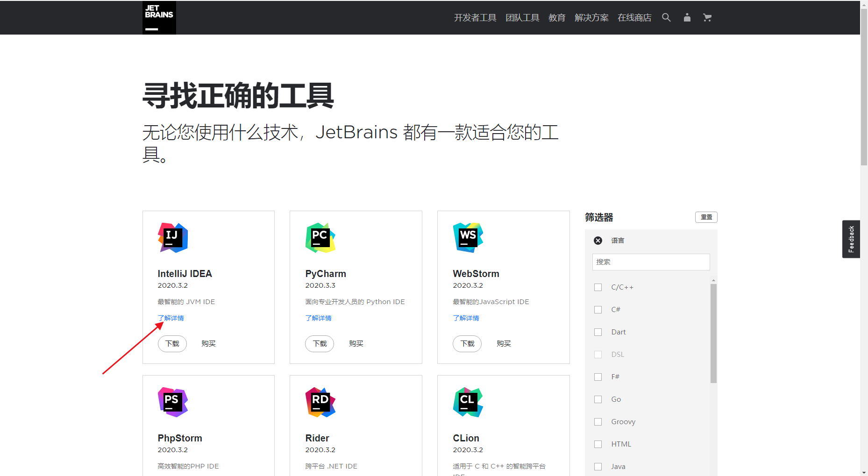Open the 开发者工具 menu
This screenshot has height=476, width=868.
click(475, 18)
